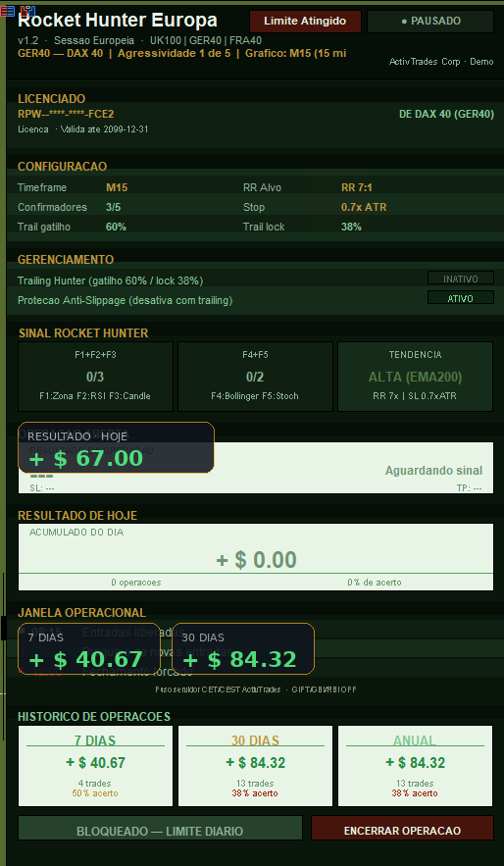Click the Timeframe value M15
Viewport: 504px width, 866px height.
(117, 187)
